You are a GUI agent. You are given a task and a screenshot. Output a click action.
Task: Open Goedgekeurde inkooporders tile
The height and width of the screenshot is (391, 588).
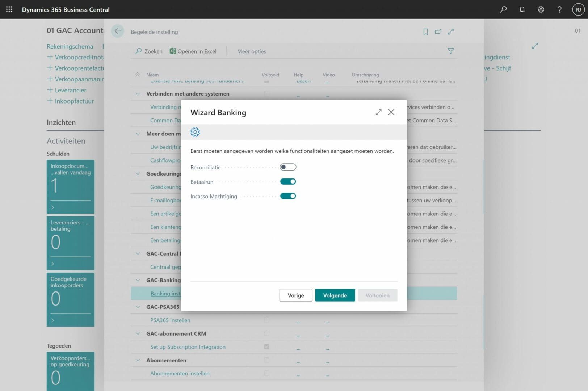point(71,299)
